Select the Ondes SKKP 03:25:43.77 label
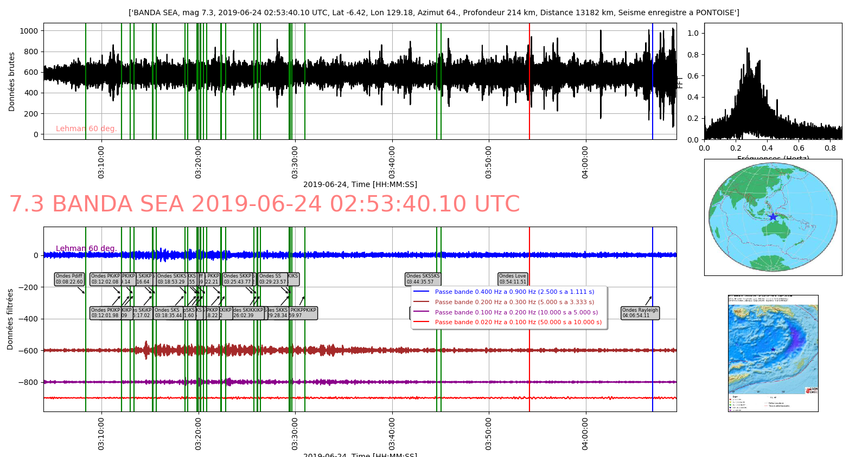This screenshot has height=457, width=868. (238, 279)
